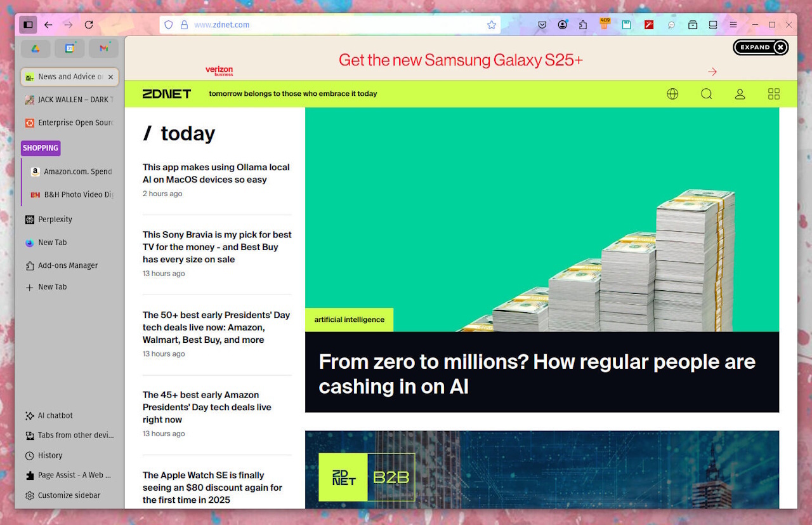The height and width of the screenshot is (525, 812).
Task: Open the Firefox account menu icon
Action: [x=563, y=25]
